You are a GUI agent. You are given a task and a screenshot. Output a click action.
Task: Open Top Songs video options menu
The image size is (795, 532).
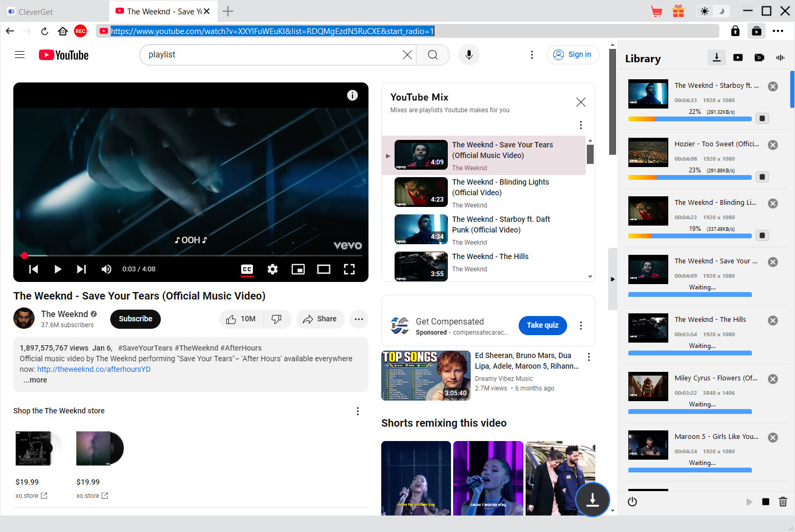click(589, 357)
